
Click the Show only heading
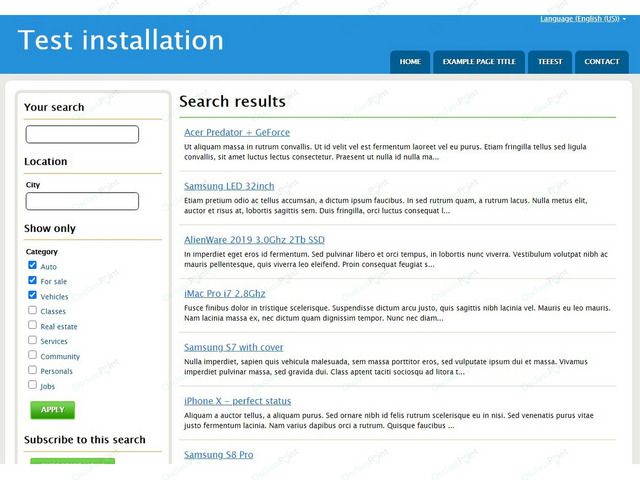coord(50,229)
